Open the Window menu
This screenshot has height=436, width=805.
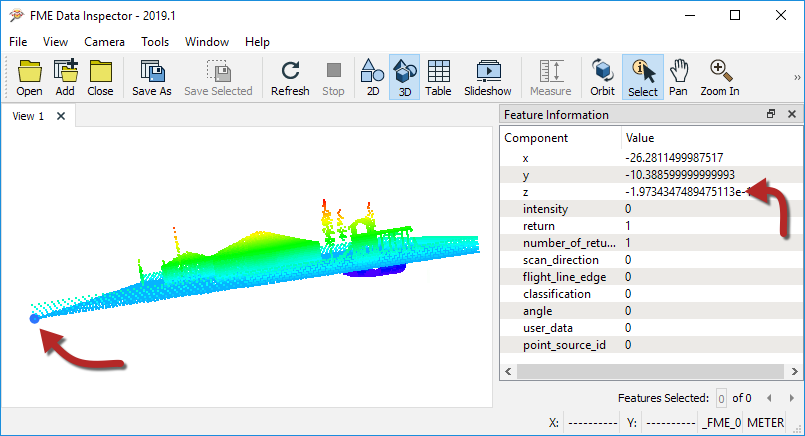[x=207, y=42]
